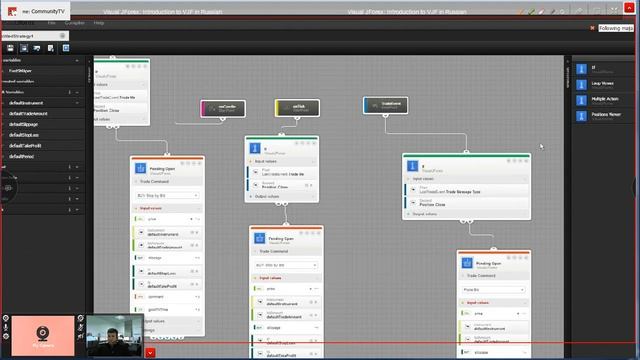The width and height of the screenshot is (640, 360).
Task: Click the settings icon above My Camera microphone
Action: [6, 318]
